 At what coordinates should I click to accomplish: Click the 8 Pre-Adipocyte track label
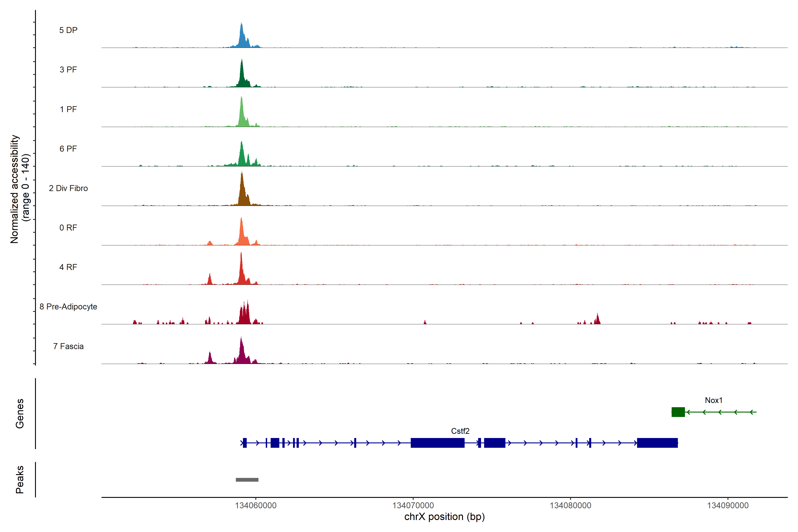coord(68,307)
